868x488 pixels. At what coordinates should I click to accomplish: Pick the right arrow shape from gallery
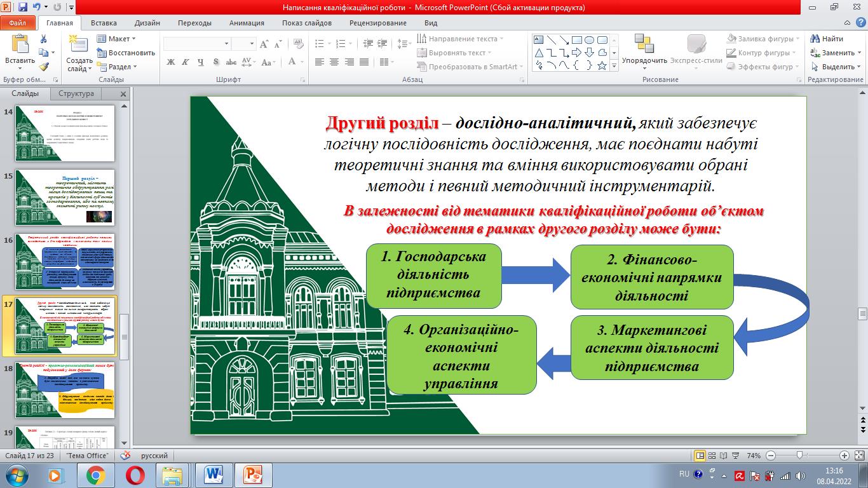pyautogui.click(x=577, y=53)
